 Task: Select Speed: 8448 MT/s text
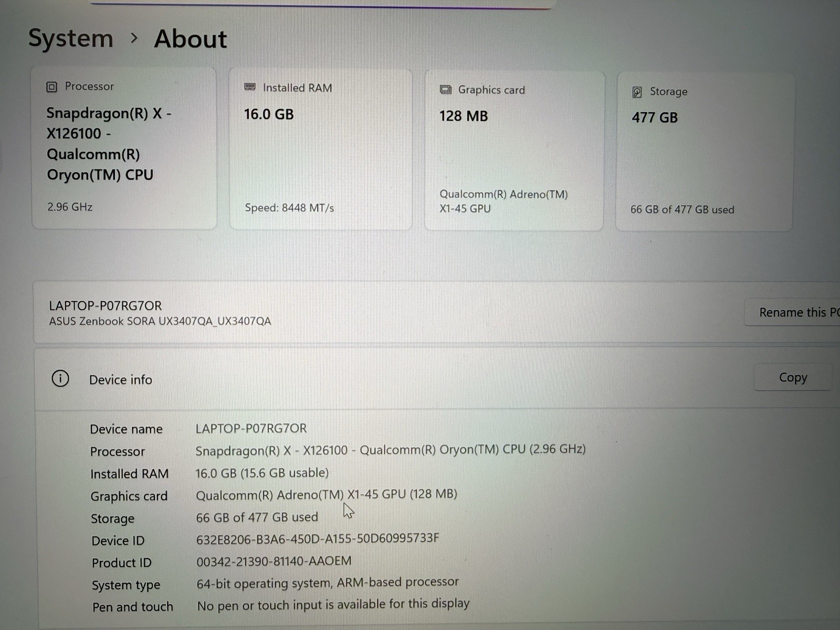click(x=289, y=208)
